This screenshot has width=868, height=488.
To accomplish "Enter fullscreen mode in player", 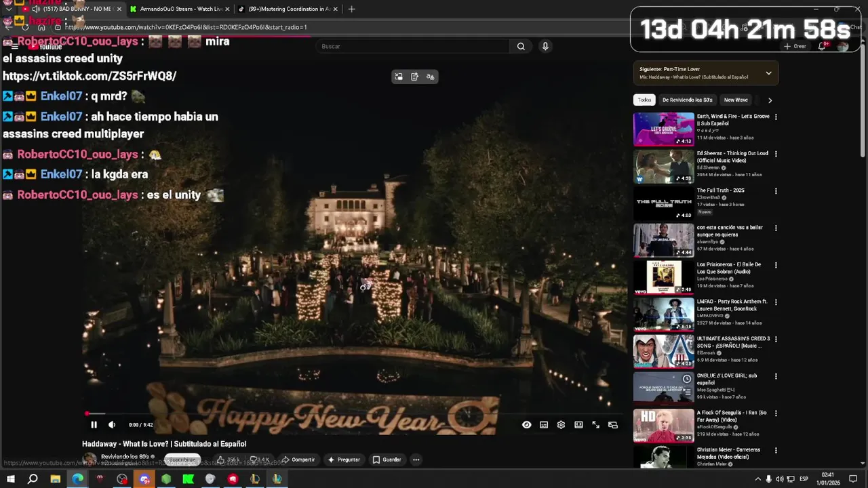I will [595, 425].
